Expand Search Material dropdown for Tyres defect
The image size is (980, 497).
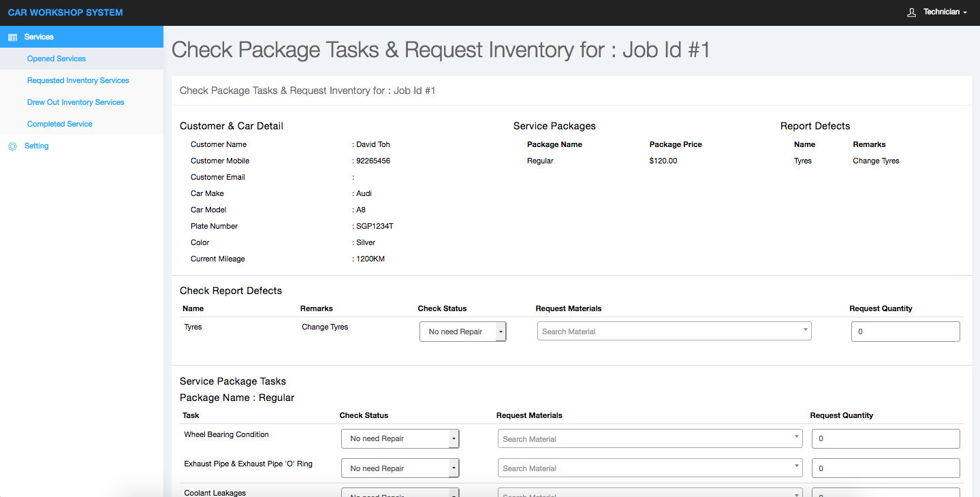tap(674, 332)
